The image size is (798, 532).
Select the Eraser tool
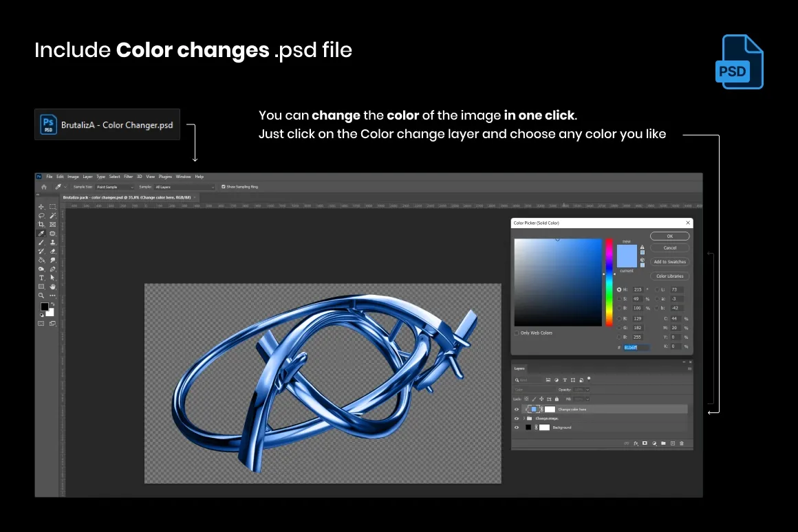tap(52, 252)
